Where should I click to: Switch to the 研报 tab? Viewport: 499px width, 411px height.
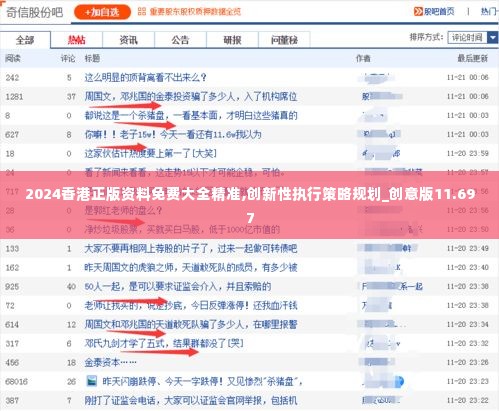(232, 40)
